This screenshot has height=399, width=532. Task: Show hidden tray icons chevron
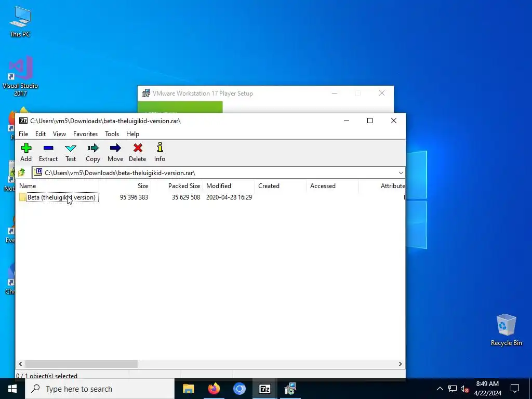(440, 389)
